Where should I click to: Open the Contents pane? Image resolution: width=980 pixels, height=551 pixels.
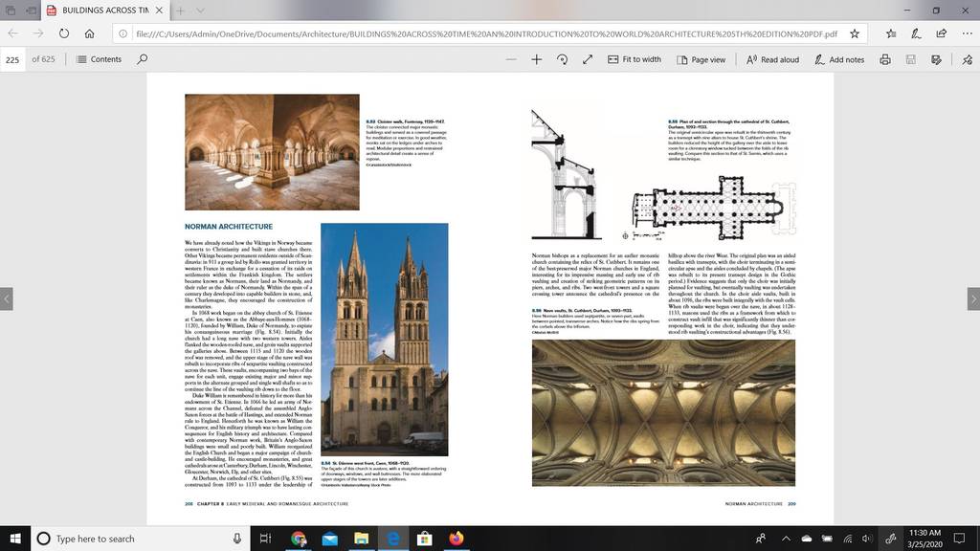click(99, 59)
